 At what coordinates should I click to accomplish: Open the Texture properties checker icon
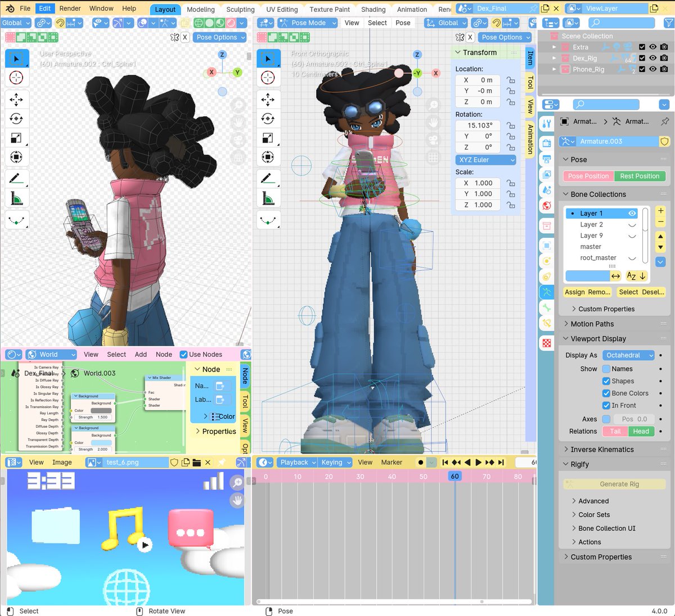pyautogui.click(x=547, y=343)
